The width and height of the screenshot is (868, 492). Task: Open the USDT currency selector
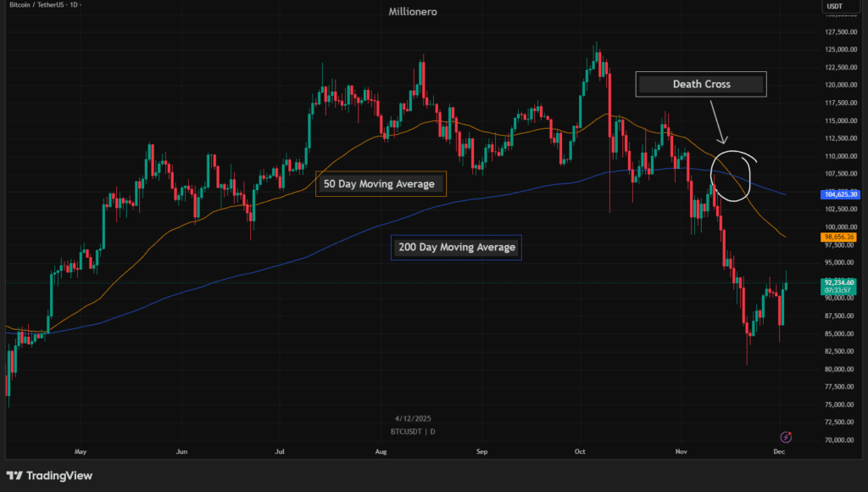pyautogui.click(x=835, y=8)
